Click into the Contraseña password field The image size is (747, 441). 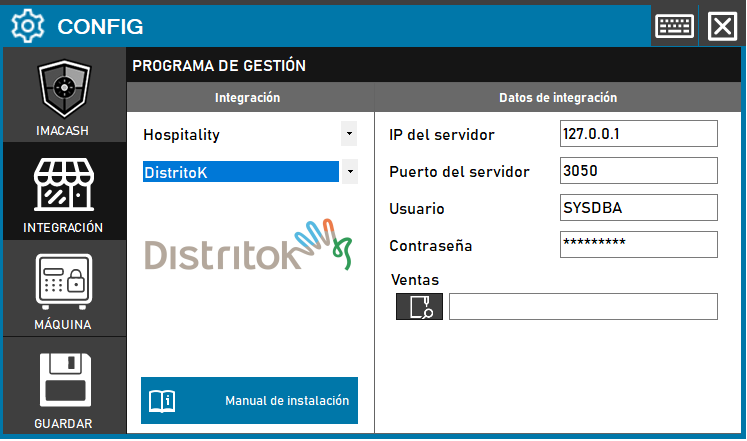(638, 244)
